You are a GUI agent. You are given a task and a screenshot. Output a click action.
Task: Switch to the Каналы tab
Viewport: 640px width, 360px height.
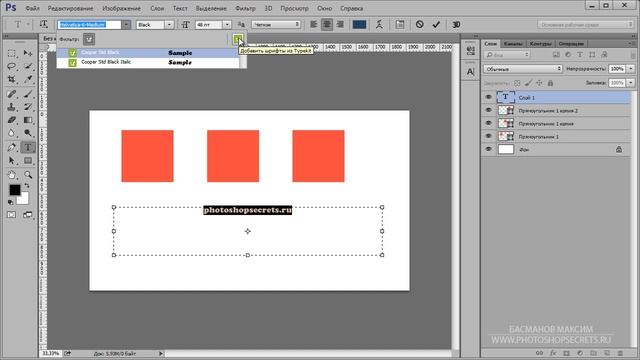pyautogui.click(x=513, y=44)
